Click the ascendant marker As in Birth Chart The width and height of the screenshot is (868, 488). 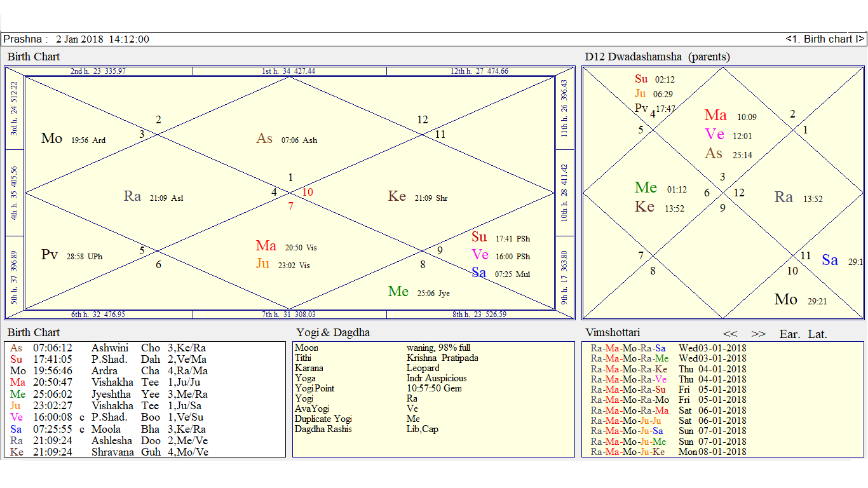click(x=266, y=138)
